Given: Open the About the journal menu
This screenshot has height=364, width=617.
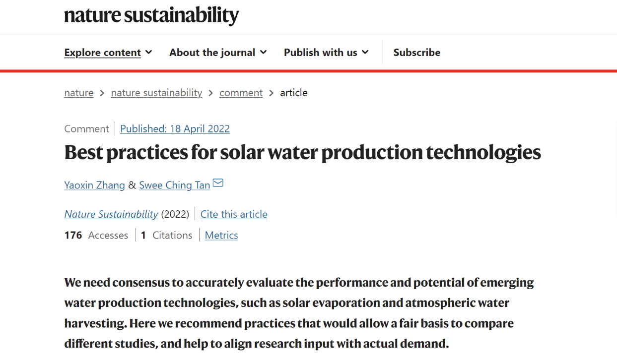Looking at the screenshot, I should point(212,53).
